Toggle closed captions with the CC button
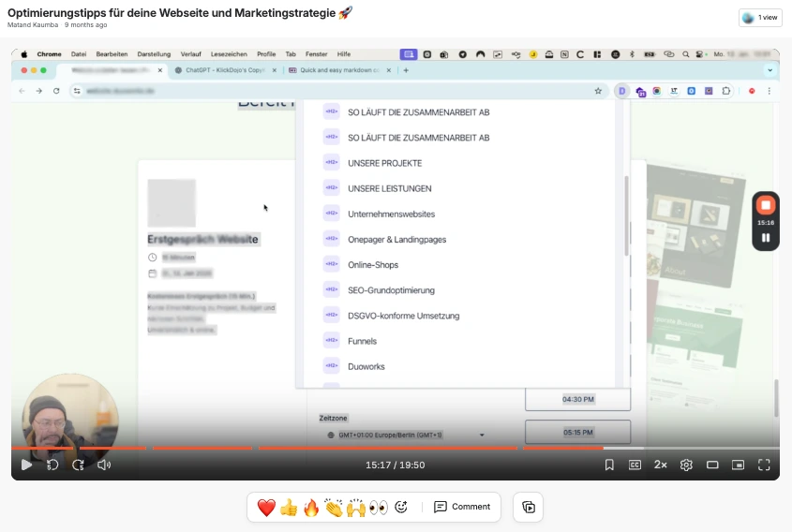 635,465
